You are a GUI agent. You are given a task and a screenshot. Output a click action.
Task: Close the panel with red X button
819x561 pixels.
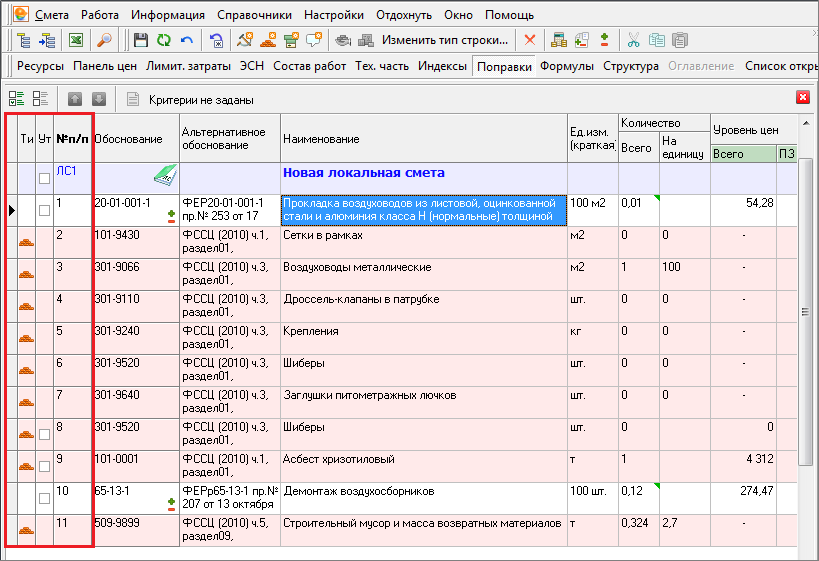pos(803,97)
